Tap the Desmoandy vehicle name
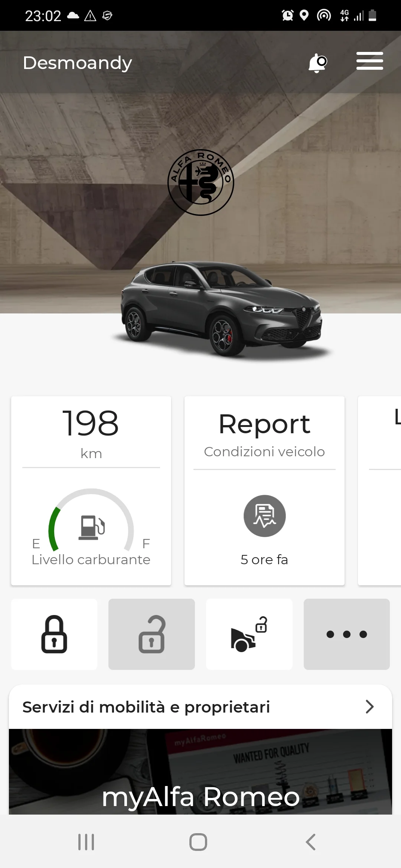 point(77,63)
